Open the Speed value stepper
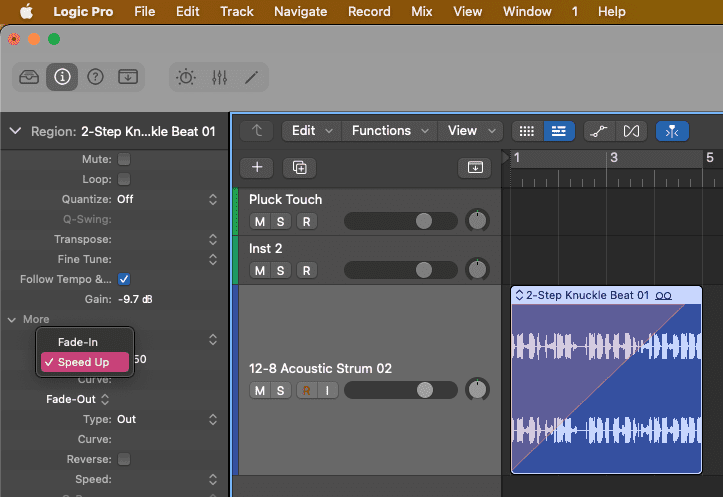723x497 pixels. tap(213, 479)
